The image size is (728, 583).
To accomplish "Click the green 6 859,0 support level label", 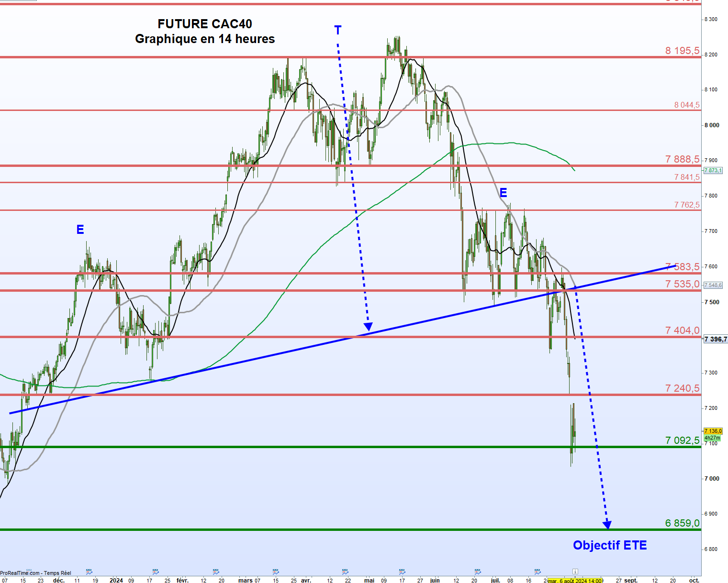I will point(682,523).
